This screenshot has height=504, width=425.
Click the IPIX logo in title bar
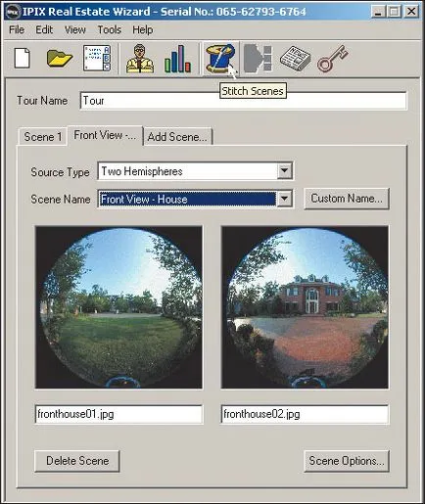click(x=13, y=12)
